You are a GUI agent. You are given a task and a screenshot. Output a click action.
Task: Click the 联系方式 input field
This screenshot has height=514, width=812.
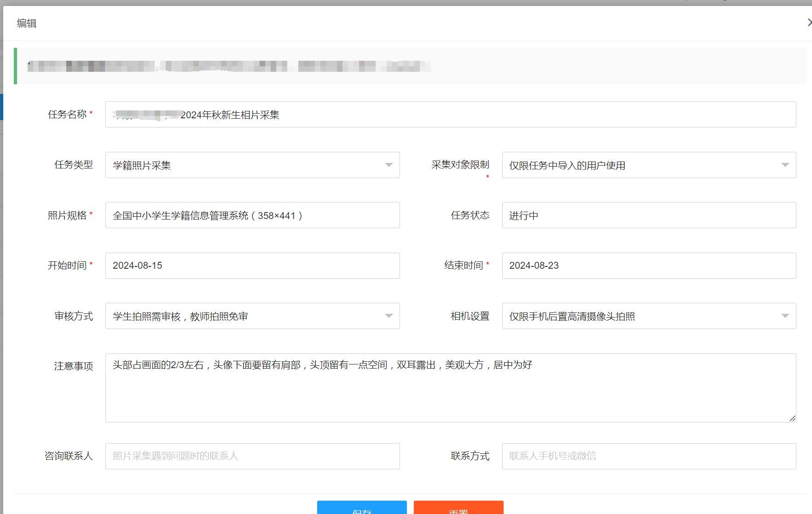(x=649, y=456)
